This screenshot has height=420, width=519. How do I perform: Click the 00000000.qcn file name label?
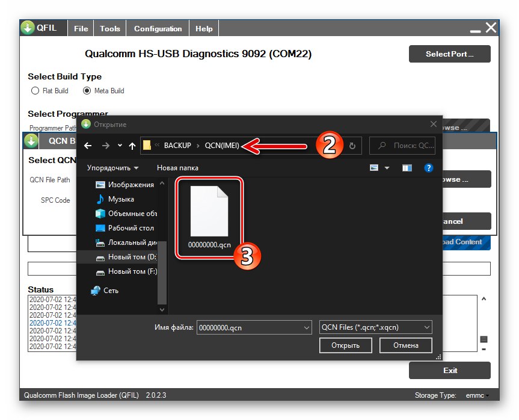click(x=209, y=245)
